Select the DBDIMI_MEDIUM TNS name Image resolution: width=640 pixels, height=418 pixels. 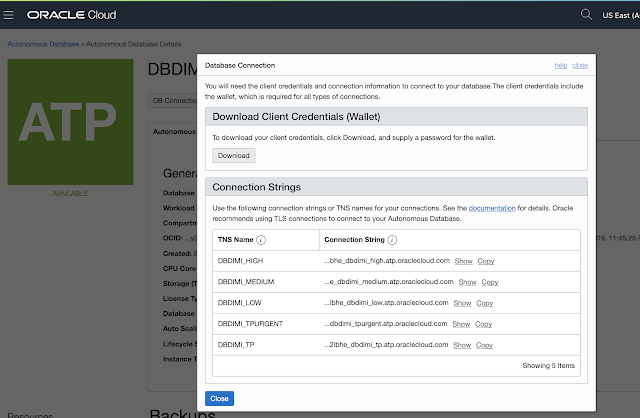pyautogui.click(x=246, y=282)
